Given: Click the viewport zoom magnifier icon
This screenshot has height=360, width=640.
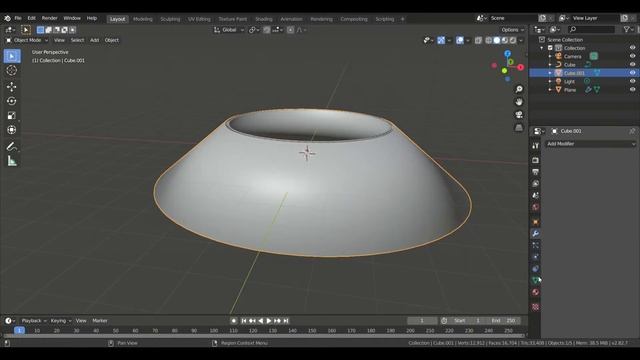Looking at the screenshot, I should point(519,89).
